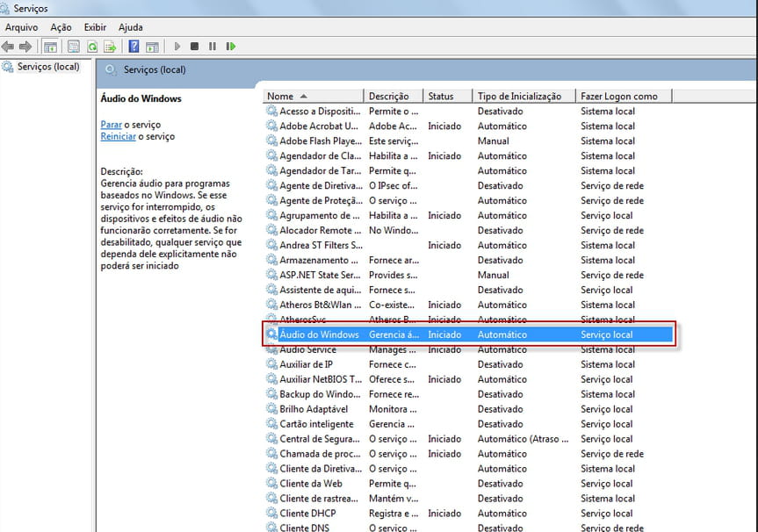This screenshot has width=758, height=532.
Task: Sort by Tipo de Inicialização column header
Action: tap(519, 96)
